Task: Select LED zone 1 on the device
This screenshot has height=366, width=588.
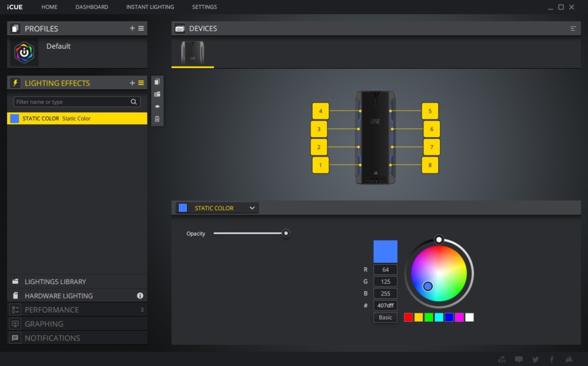Action: 320,165
